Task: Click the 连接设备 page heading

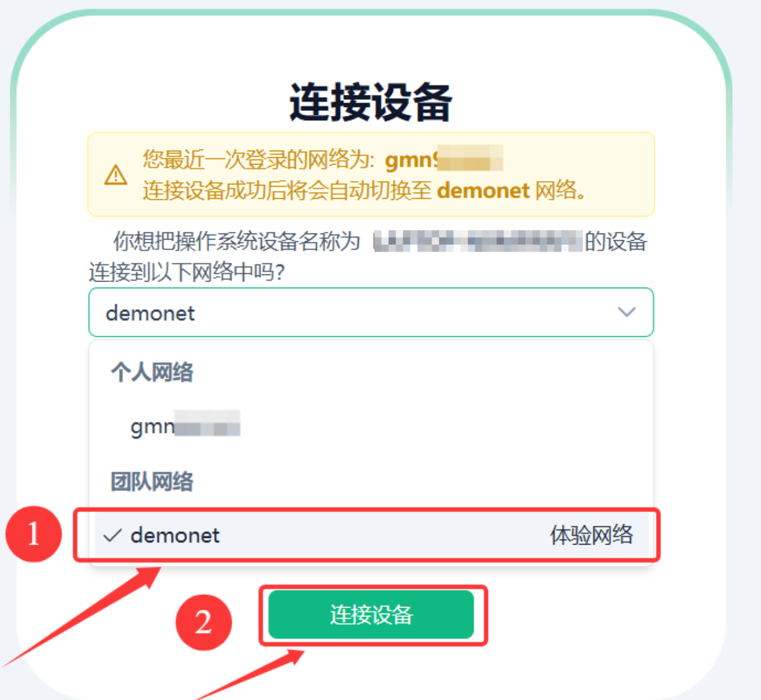Action: [x=371, y=102]
